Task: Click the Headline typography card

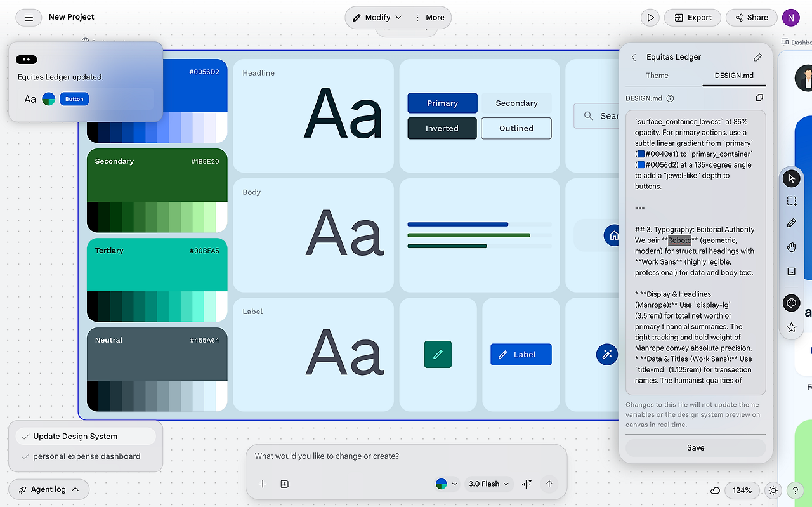Action: point(315,116)
